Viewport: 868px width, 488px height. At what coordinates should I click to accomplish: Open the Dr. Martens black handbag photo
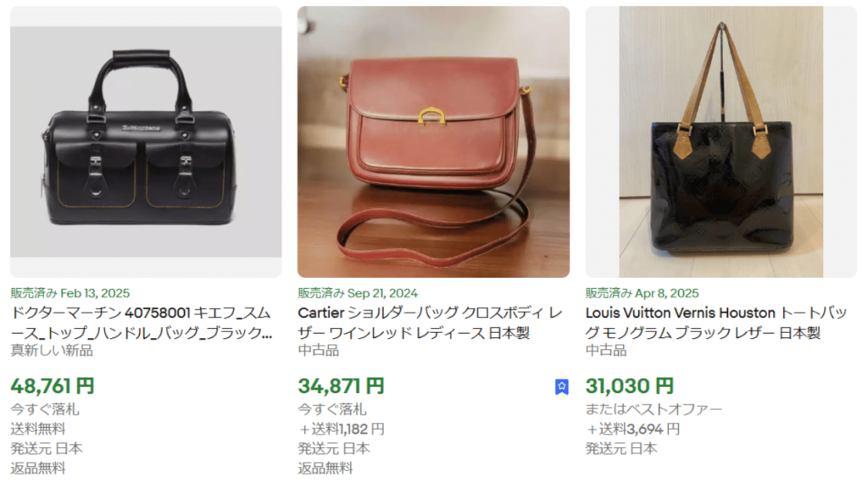coord(146,141)
